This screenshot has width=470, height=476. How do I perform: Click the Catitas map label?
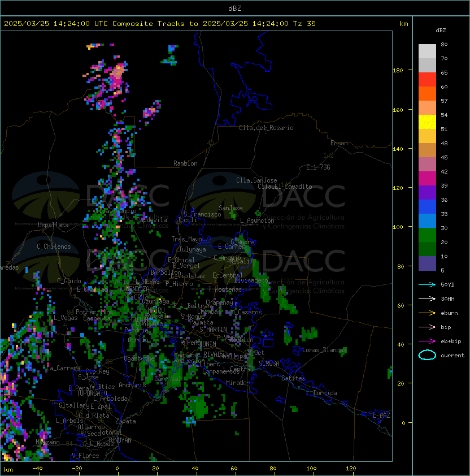point(293,378)
